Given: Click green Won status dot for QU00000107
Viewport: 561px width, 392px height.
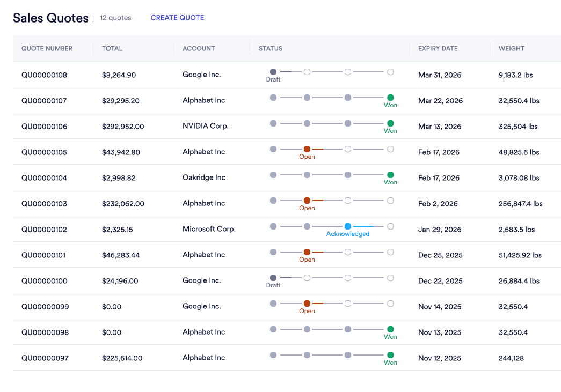Looking at the screenshot, I should click(x=391, y=98).
